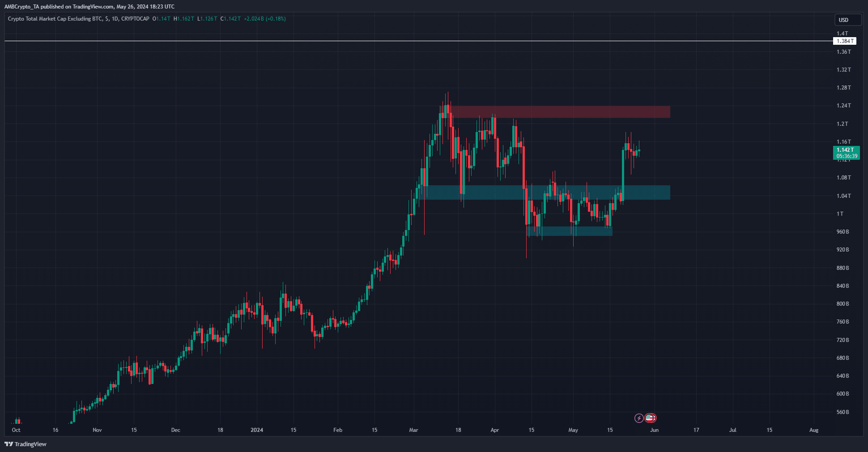Click the H1.162T high value in legend
This screenshot has width=868, height=452.
(184, 19)
